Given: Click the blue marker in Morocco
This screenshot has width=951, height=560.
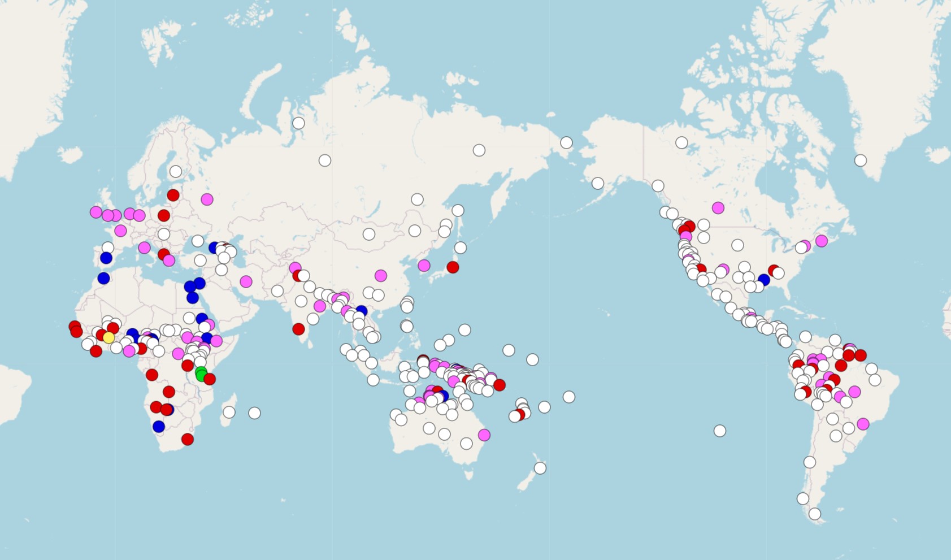Looking at the screenshot, I should coord(103,278).
